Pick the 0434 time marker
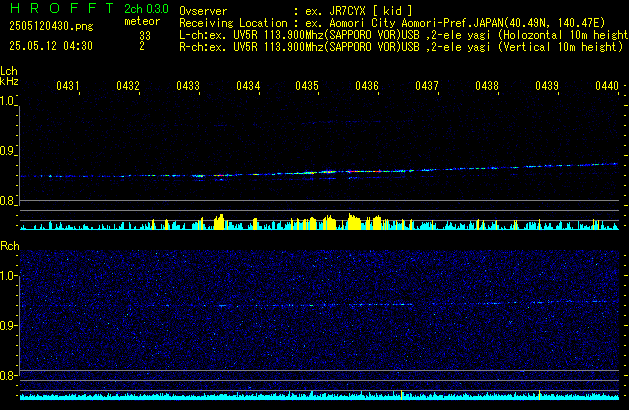The height and width of the screenshot is (410, 629). point(248,86)
